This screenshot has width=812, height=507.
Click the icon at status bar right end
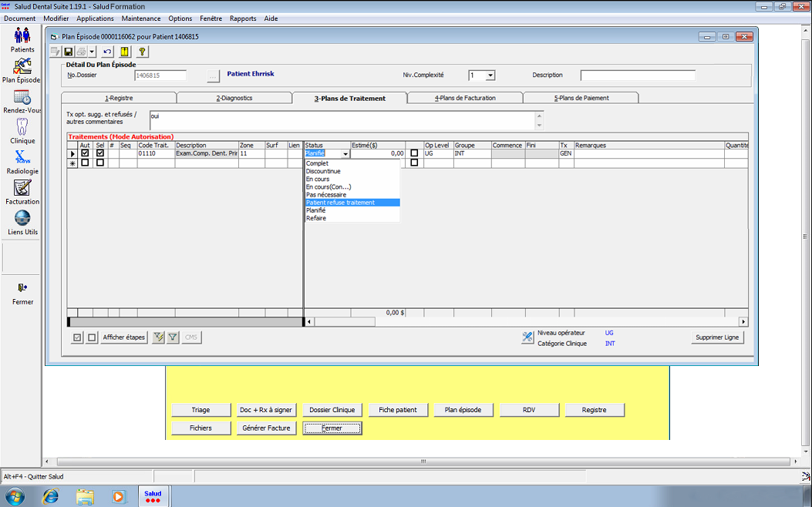click(806, 476)
